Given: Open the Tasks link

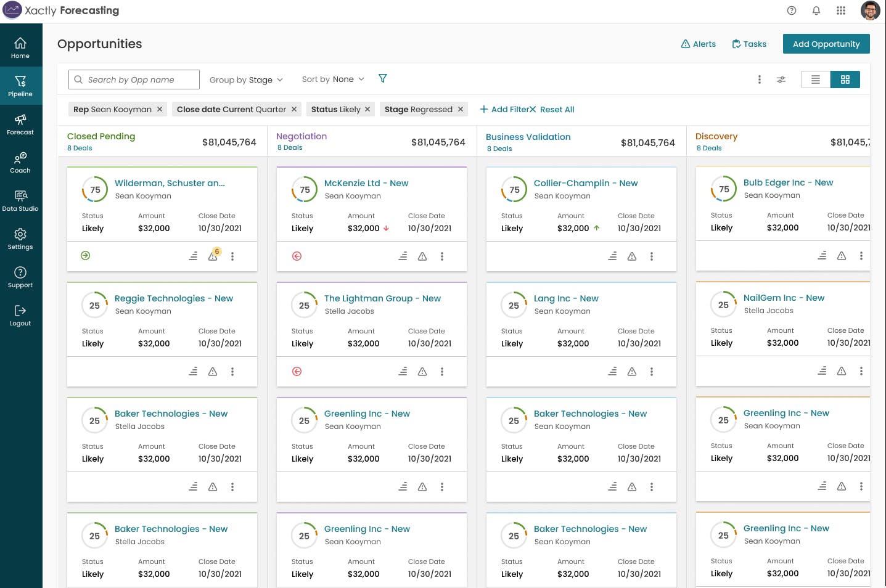Looking at the screenshot, I should pyautogui.click(x=749, y=44).
